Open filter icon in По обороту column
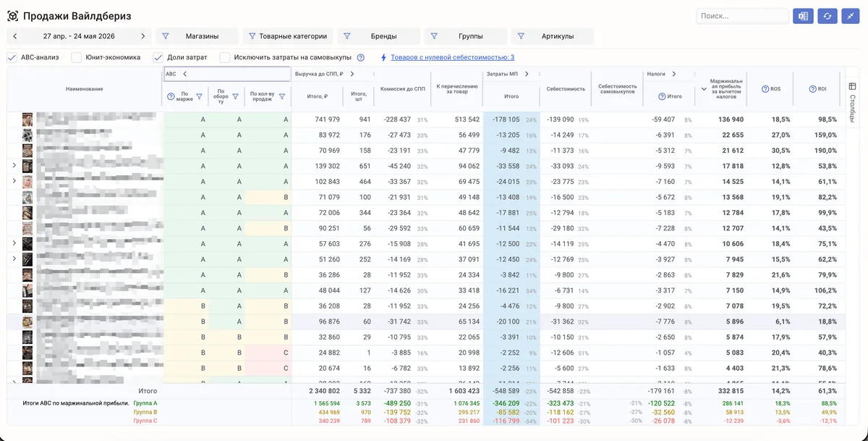 click(x=235, y=96)
